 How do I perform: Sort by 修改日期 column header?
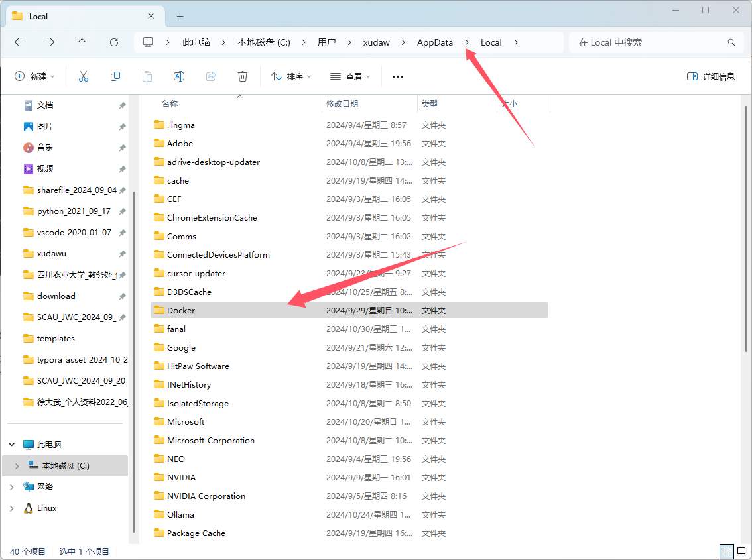coord(342,103)
